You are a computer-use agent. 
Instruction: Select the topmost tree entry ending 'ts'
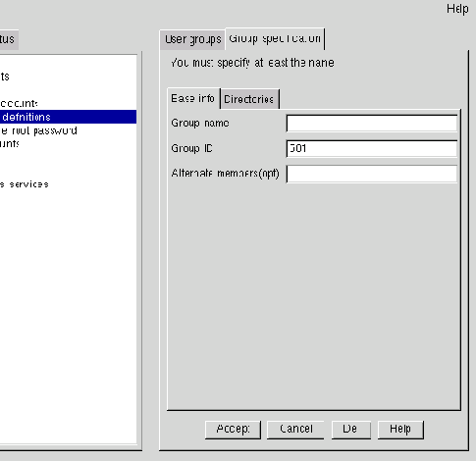[x=5, y=77]
